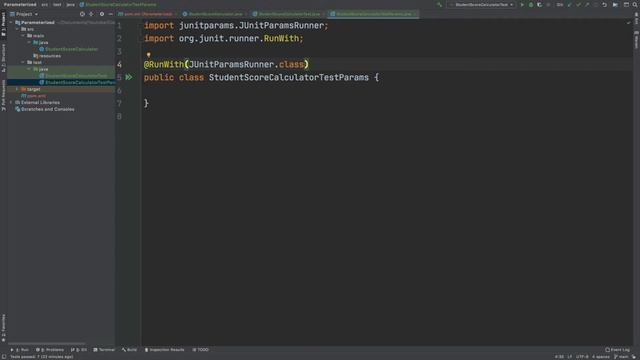
Task: Open the Git tool window button
Action: pos(79,350)
